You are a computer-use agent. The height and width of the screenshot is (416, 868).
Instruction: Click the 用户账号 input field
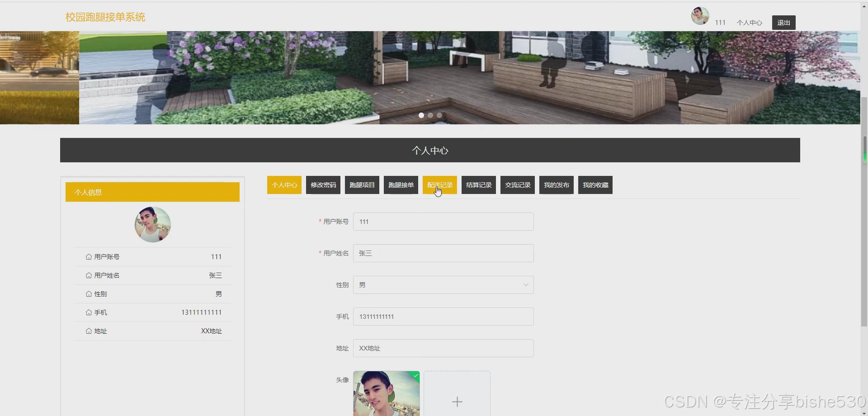coord(443,222)
